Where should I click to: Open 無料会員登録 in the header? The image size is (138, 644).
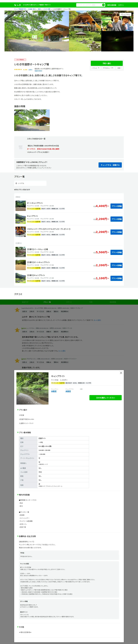[112, 5]
